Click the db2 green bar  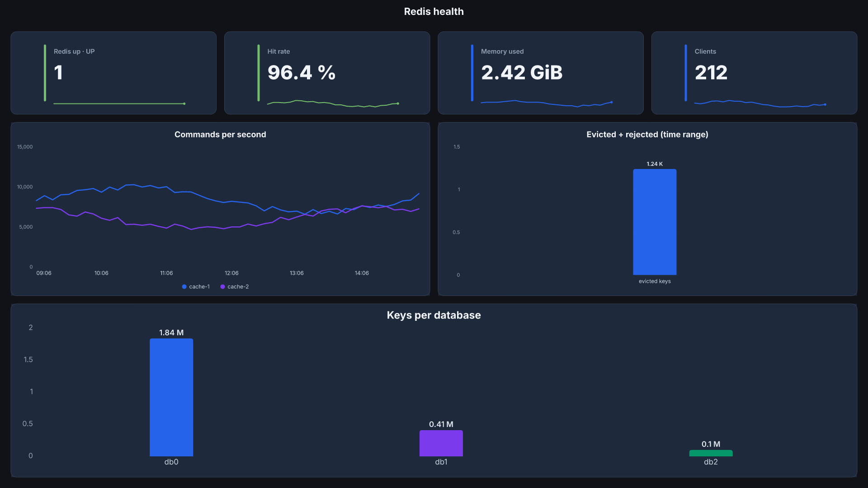click(x=711, y=453)
